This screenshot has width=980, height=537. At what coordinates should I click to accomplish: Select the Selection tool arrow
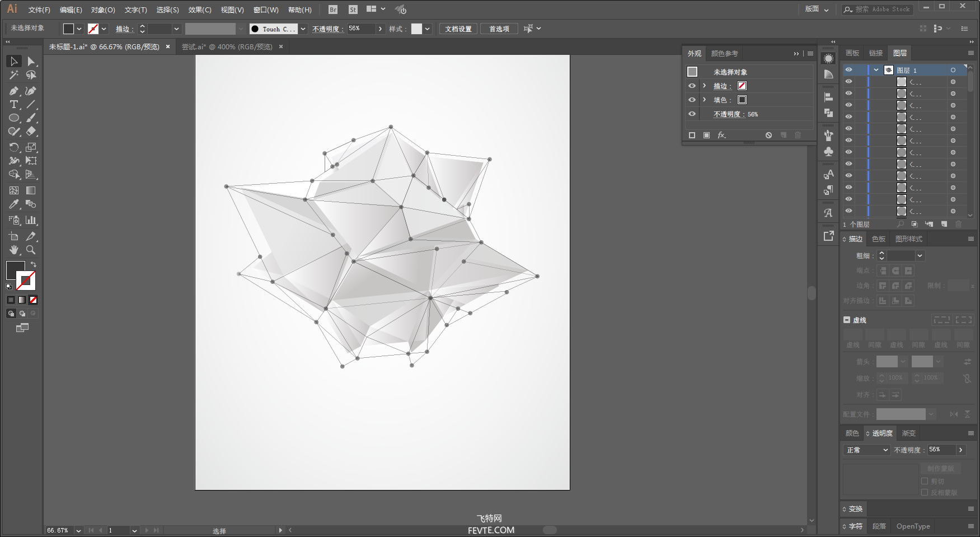click(x=14, y=61)
